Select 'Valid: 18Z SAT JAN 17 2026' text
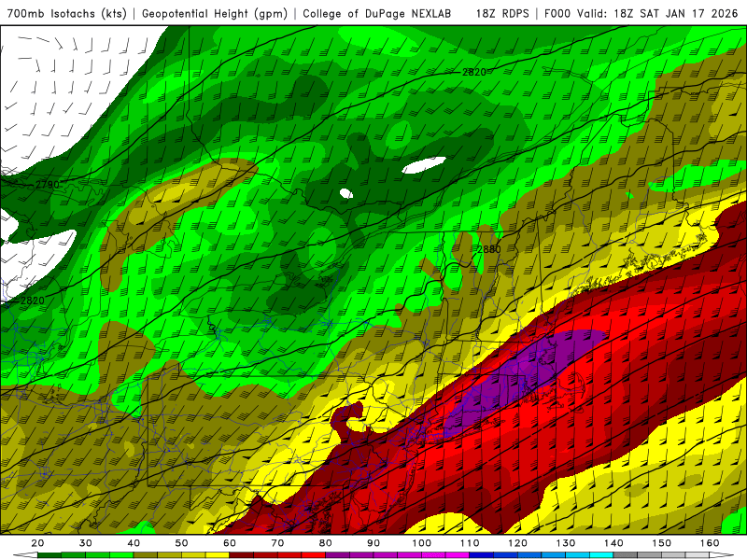The width and height of the screenshot is (747, 560). (657, 13)
